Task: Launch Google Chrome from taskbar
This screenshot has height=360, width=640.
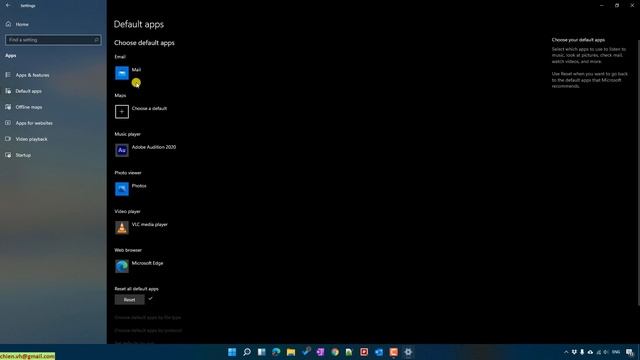Action: coord(335,352)
